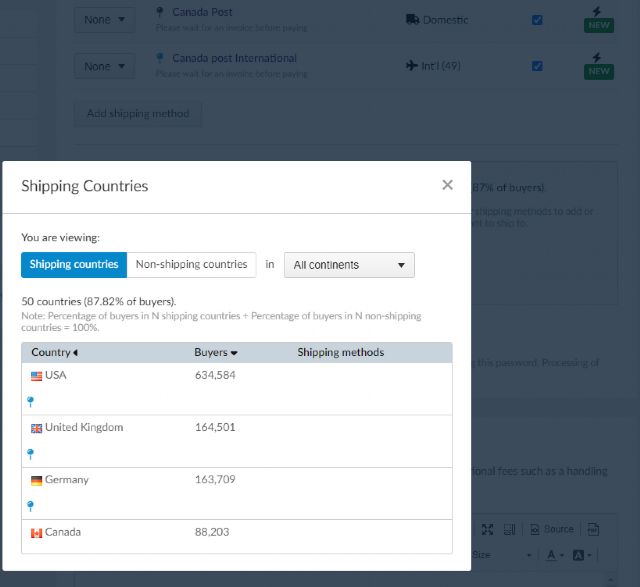Click the Source button in the editor

pyautogui.click(x=552, y=529)
